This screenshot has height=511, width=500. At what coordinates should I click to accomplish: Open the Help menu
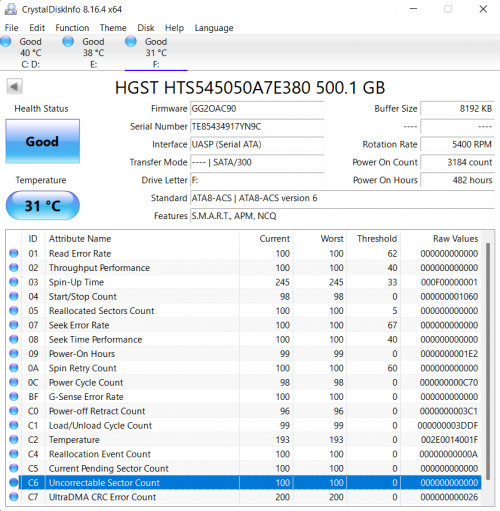point(174,28)
